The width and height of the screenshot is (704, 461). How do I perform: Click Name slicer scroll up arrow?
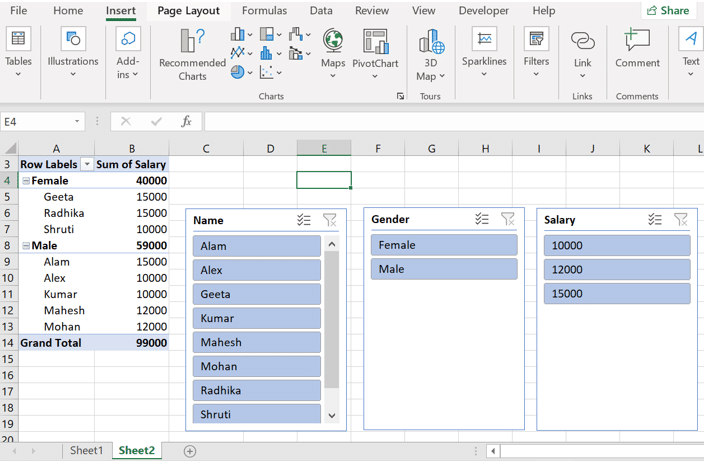[332, 244]
